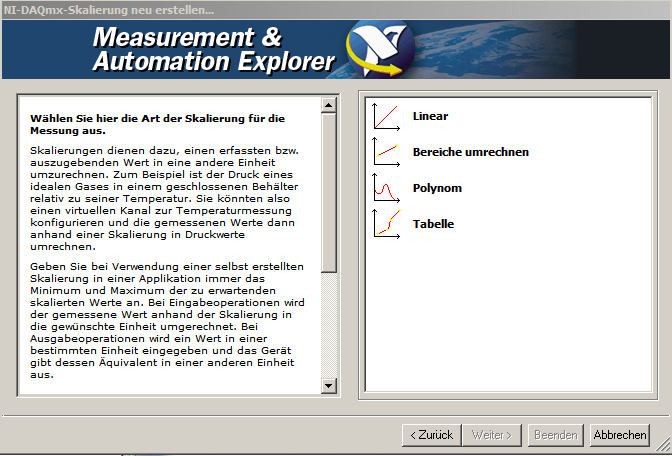Choose the Polynom label
Viewport: 672px width, 456px height.
point(437,188)
